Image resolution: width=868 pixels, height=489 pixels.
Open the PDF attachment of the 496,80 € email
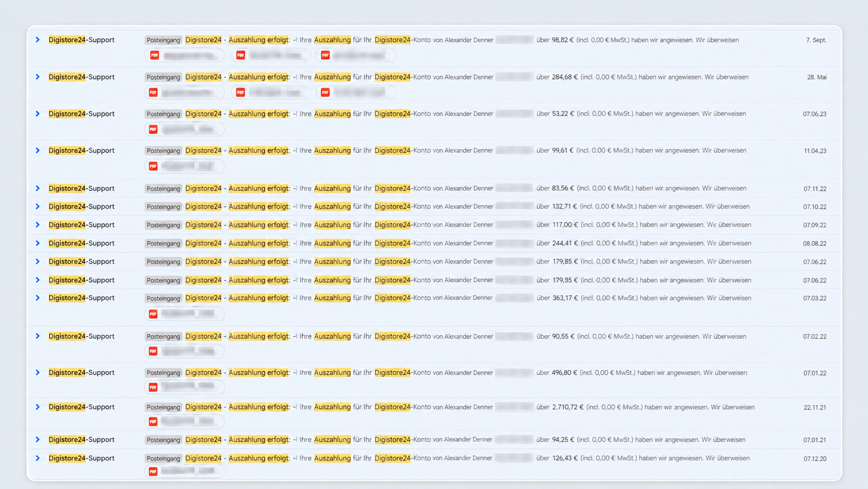(184, 387)
